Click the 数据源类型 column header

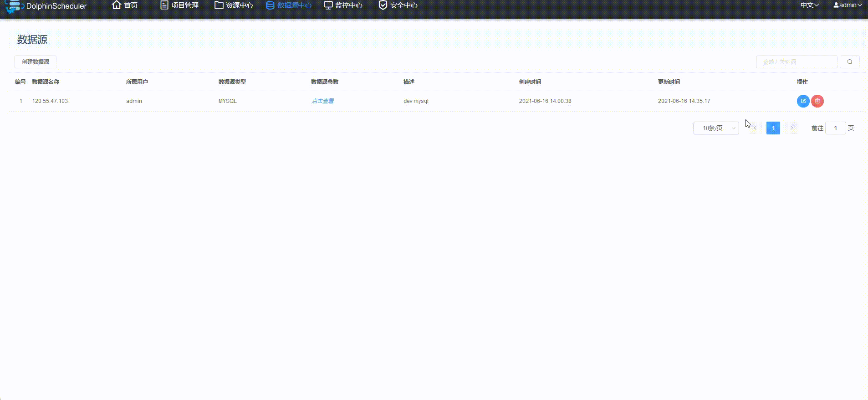(x=232, y=82)
